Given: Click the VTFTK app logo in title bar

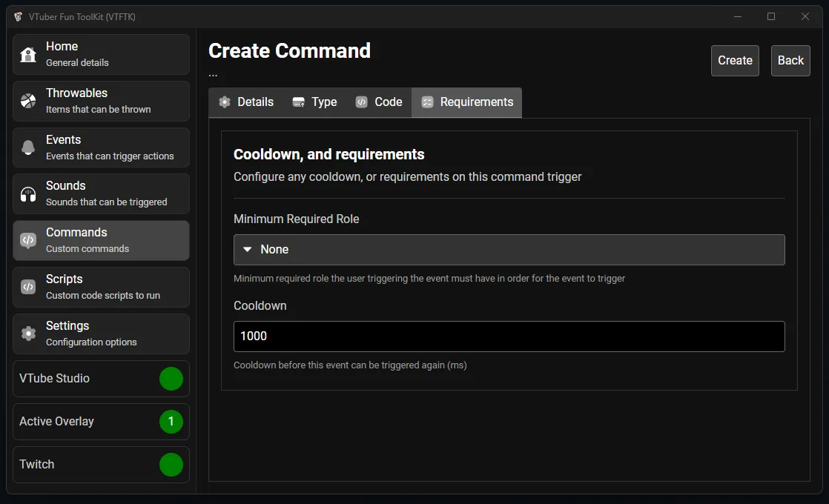Looking at the screenshot, I should (x=18, y=16).
